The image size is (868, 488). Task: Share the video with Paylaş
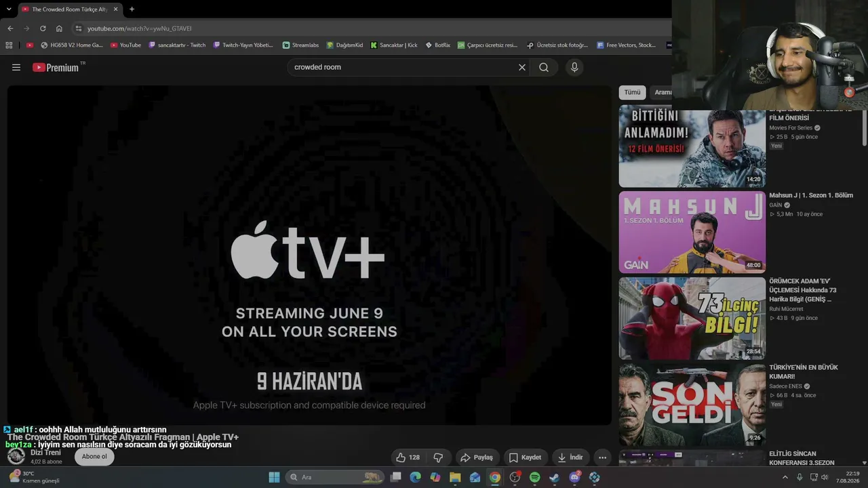[477, 457]
